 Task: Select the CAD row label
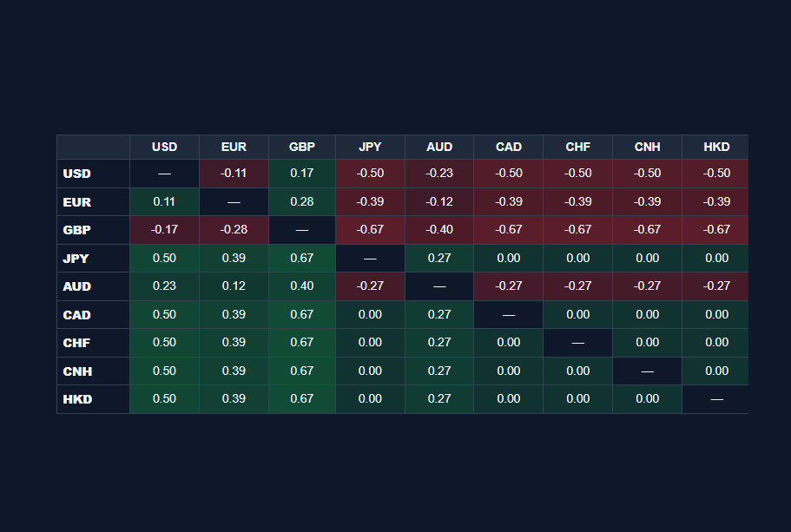pos(93,315)
